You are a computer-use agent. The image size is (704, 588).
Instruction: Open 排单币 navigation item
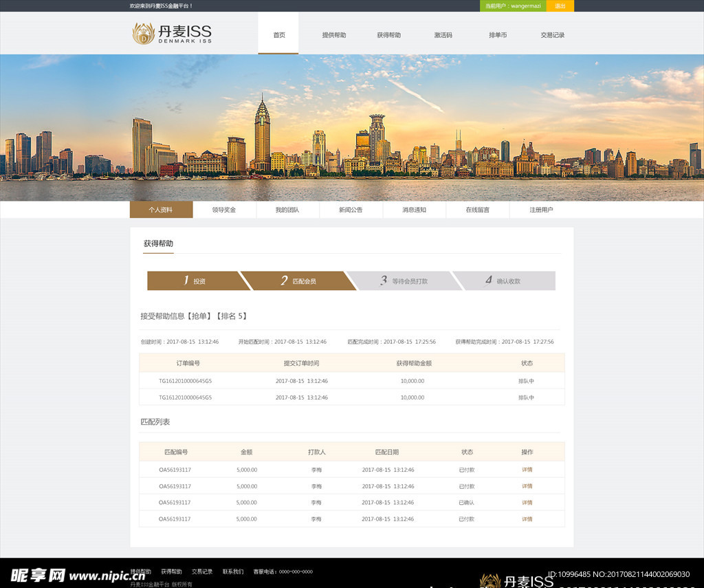(x=498, y=35)
